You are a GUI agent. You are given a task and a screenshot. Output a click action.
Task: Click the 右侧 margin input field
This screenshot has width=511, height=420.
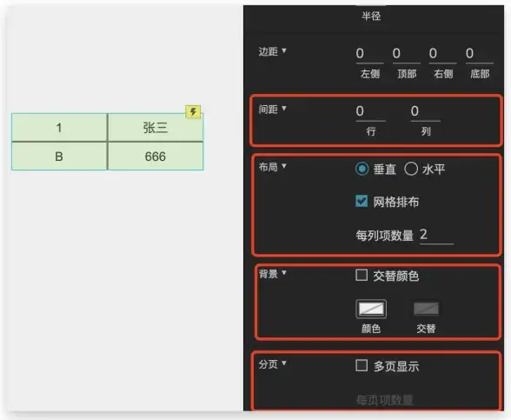442,54
